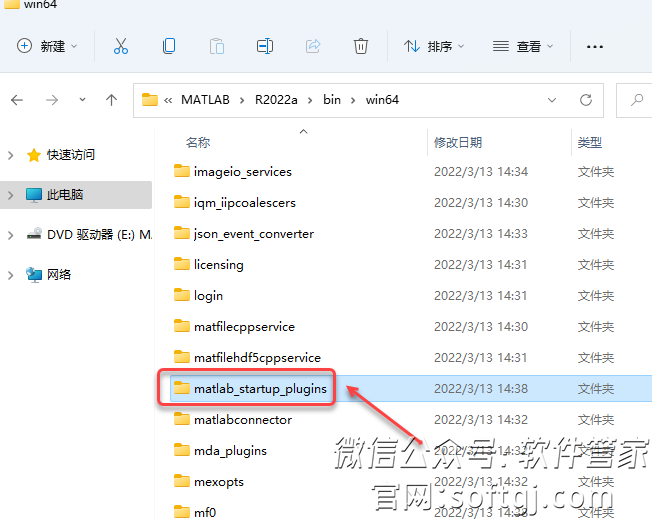Click 文件夹 type of json_event_converter row
Viewport: 652px width, 519px height.
point(596,234)
